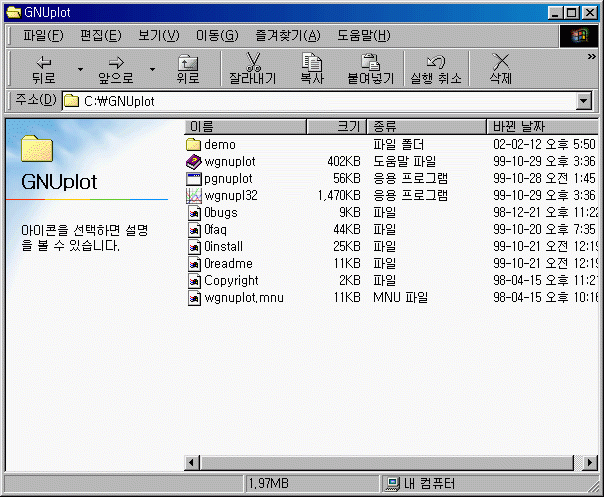This screenshot has height=497, width=604.
Task: Click the horizontal scrollbar right arrow
Action: [590, 462]
